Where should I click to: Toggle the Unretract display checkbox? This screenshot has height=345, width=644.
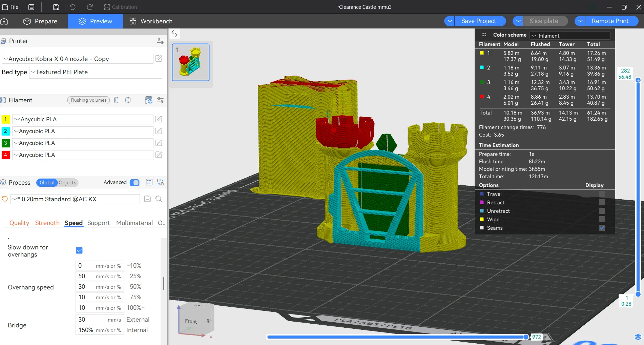pos(602,211)
